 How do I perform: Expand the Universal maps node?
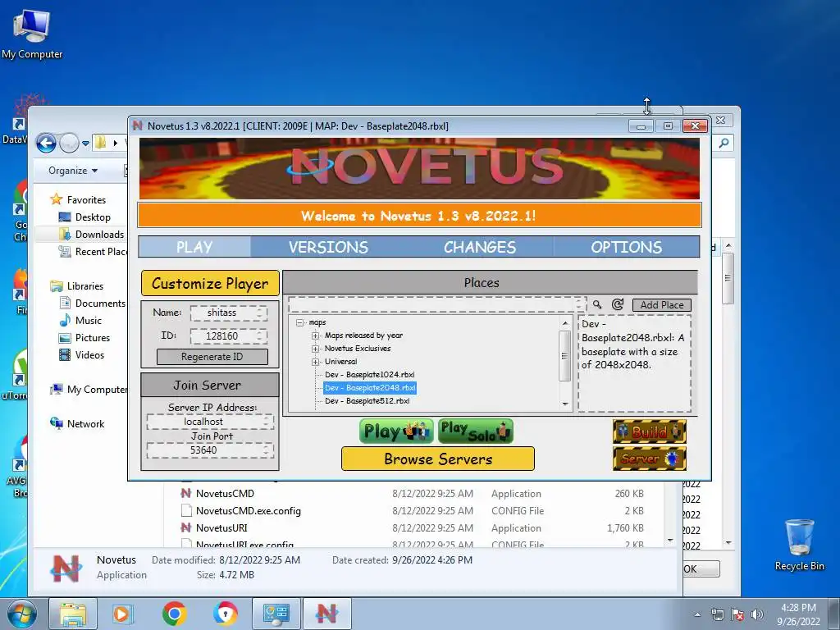[315, 362]
